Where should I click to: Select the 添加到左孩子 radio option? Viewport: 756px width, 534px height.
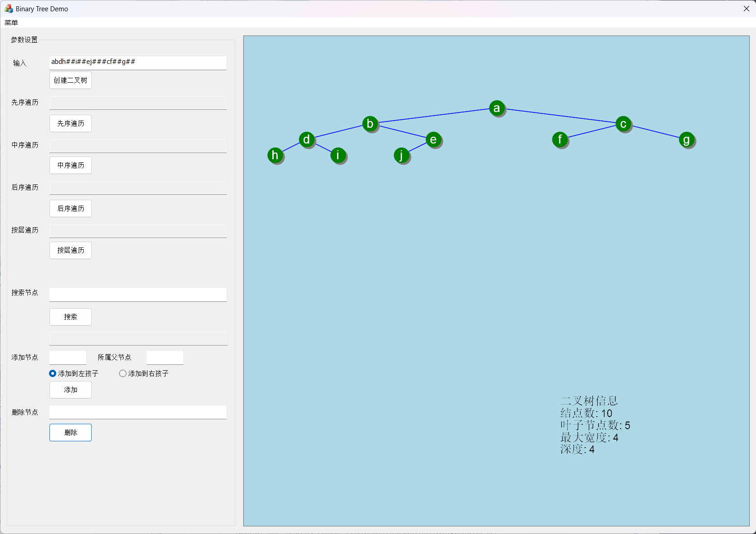(x=74, y=373)
